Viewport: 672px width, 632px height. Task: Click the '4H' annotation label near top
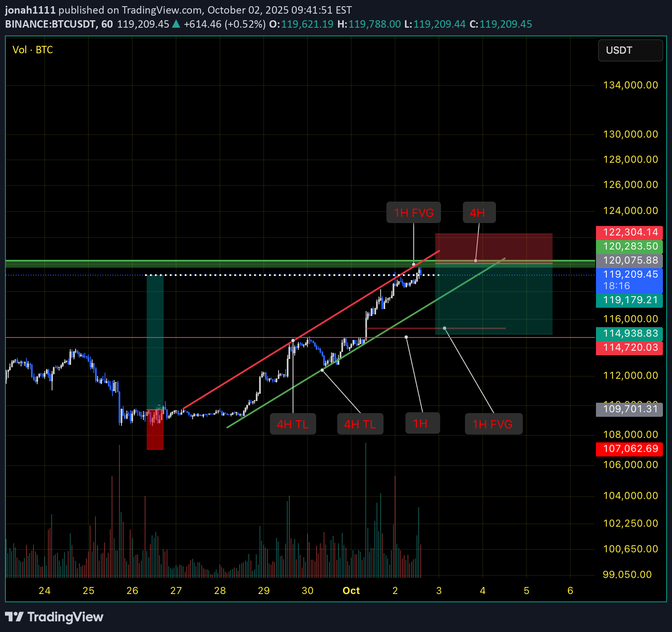point(479,212)
